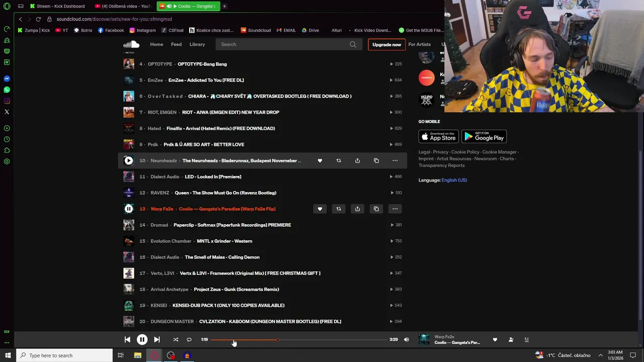This screenshot has width=644, height=362.
Task: Open a new browser tab
Action: 224,6
